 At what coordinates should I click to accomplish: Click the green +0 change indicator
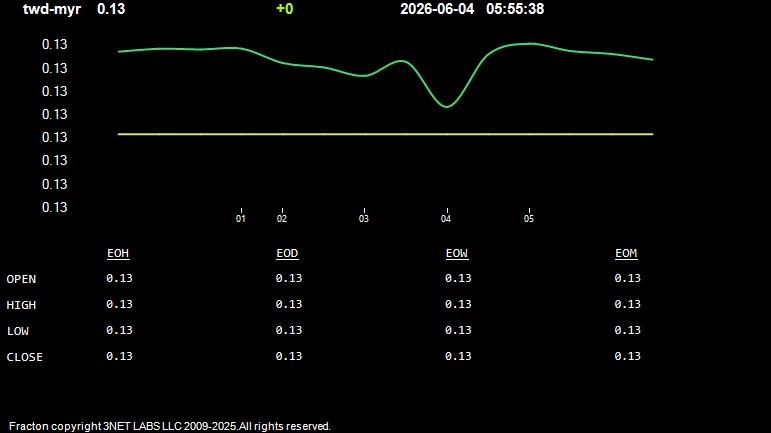tap(285, 9)
